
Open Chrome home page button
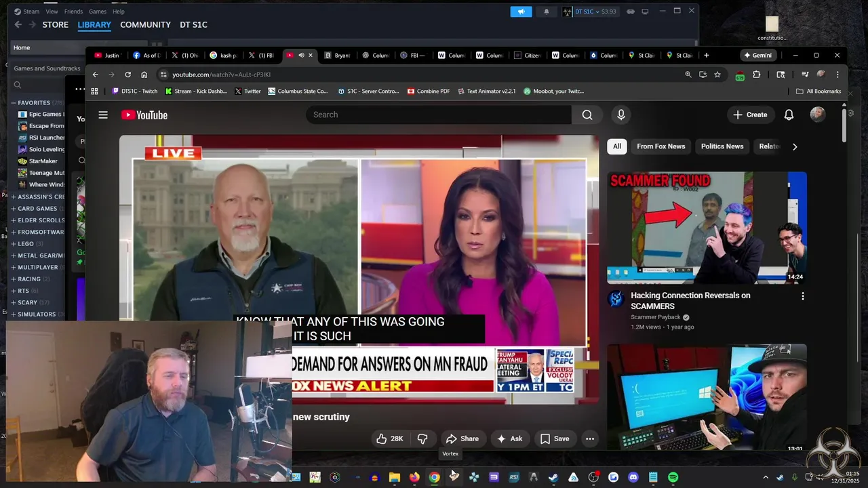click(144, 75)
